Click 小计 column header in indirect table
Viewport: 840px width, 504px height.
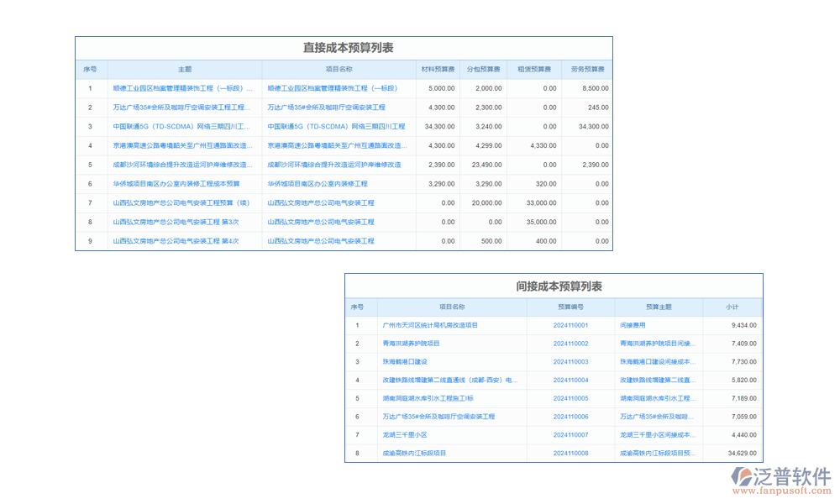coord(732,307)
